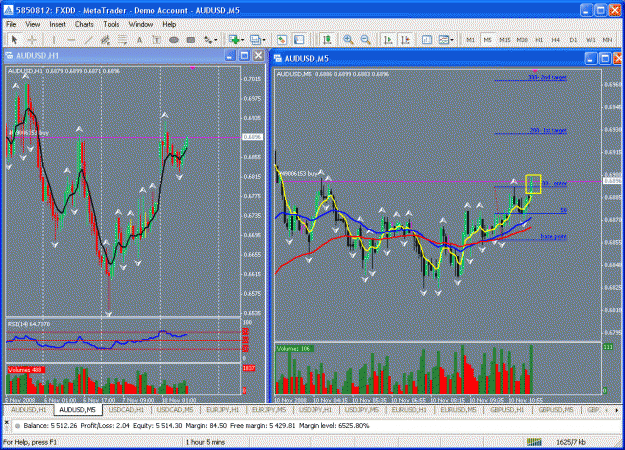Click the Navigator panel icon
Image resolution: width=625 pixels, height=450 pixels.
point(299,40)
